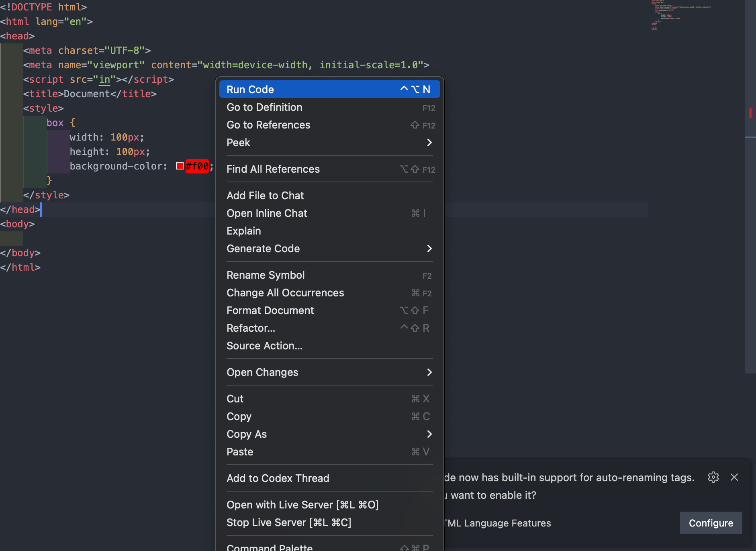Click Add to Codex Thread
Image resolution: width=756 pixels, height=551 pixels.
(329, 478)
